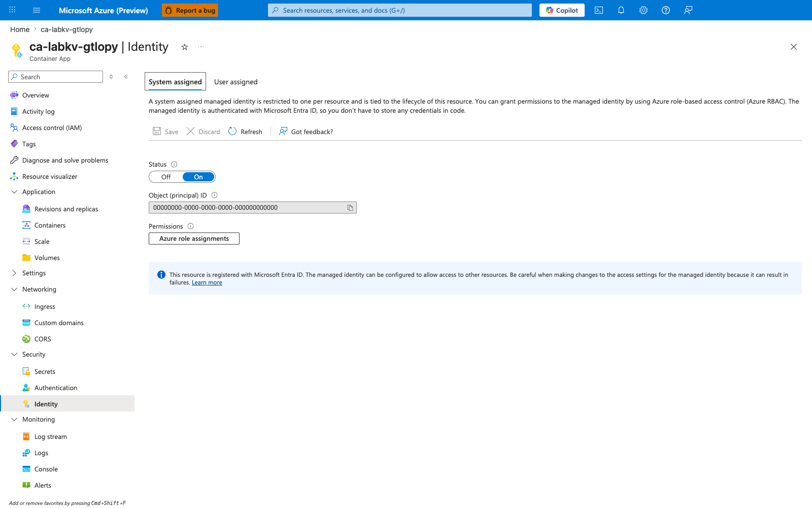812x508 pixels.
Task: Open Cloud Shell from the top bar
Action: point(599,10)
